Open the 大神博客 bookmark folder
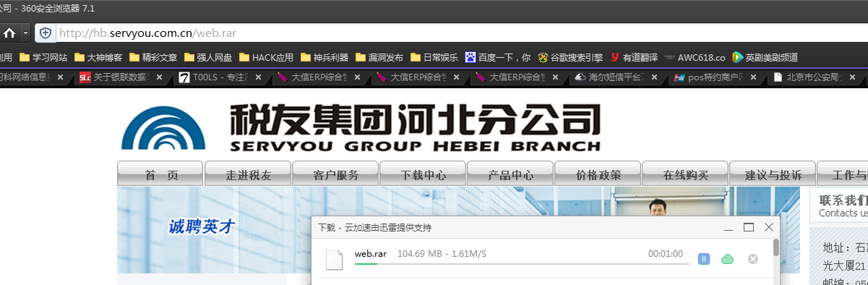 click(x=98, y=57)
